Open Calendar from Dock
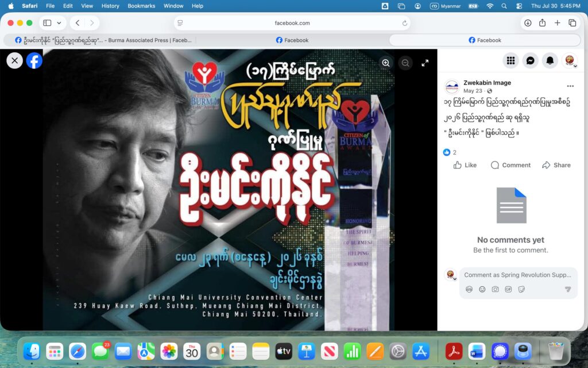The height and width of the screenshot is (368, 588). click(192, 352)
